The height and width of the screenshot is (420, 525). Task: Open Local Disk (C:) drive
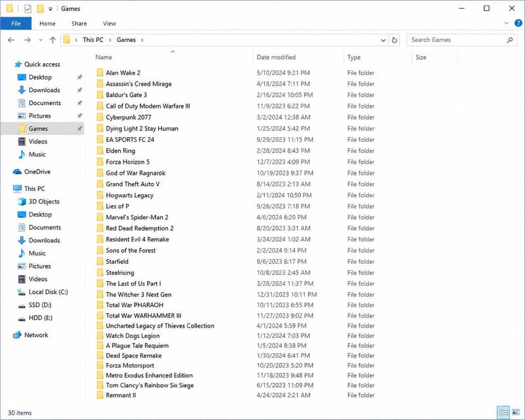tap(48, 292)
